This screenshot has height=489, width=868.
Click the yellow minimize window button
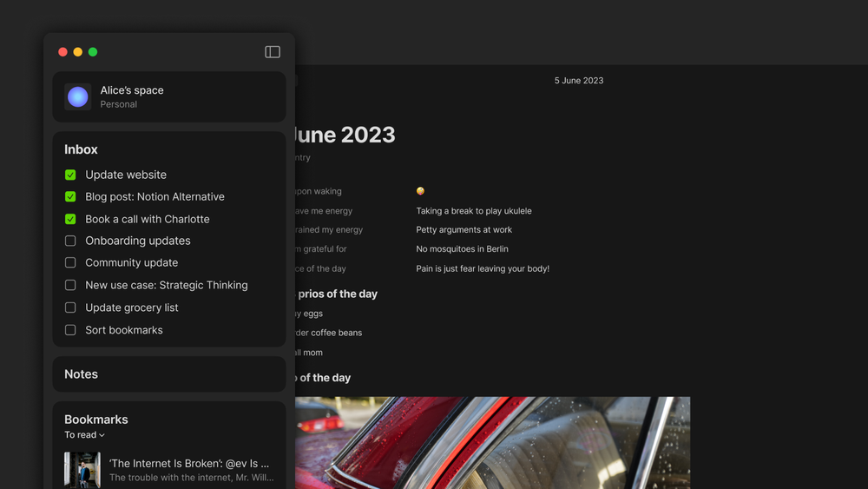point(78,52)
